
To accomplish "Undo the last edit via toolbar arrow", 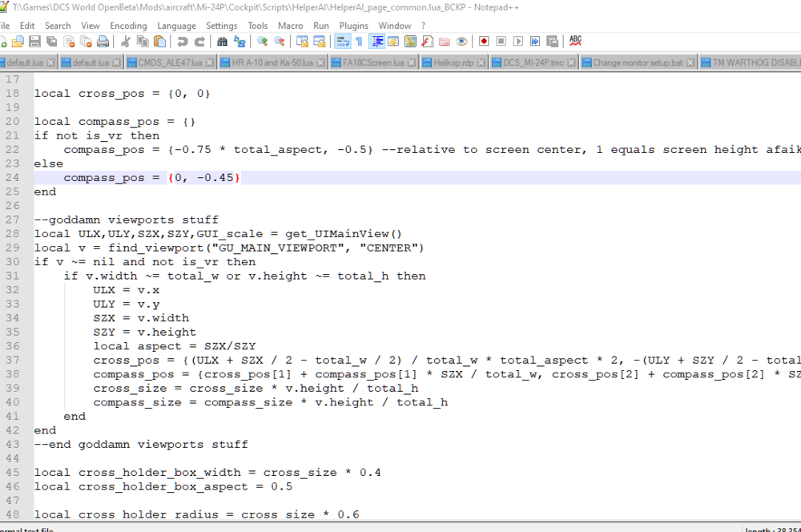I will pyautogui.click(x=183, y=42).
